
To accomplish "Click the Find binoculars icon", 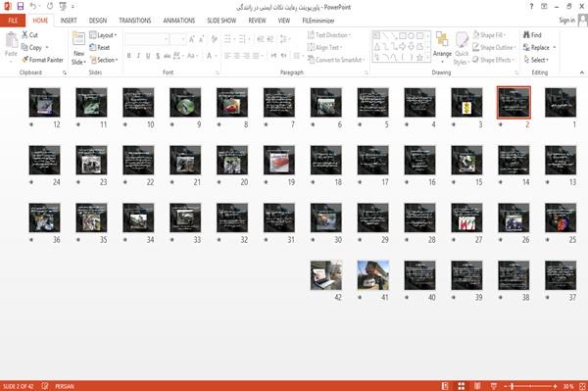I will click(x=526, y=34).
